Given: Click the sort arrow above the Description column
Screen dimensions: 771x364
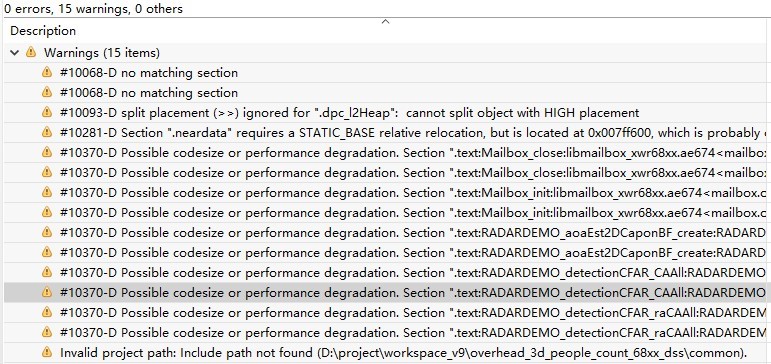Looking at the screenshot, I should pos(386,21).
